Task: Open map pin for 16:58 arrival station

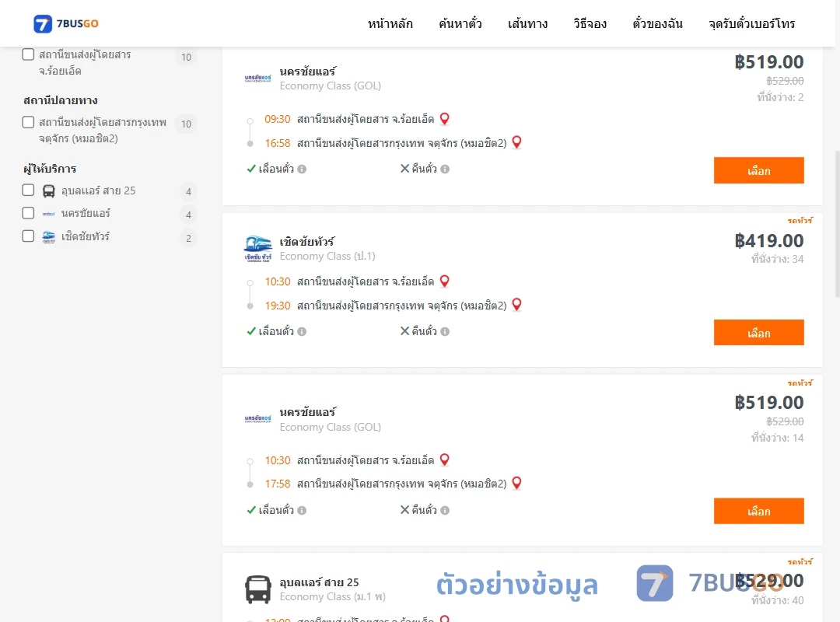Action: tap(517, 142)
